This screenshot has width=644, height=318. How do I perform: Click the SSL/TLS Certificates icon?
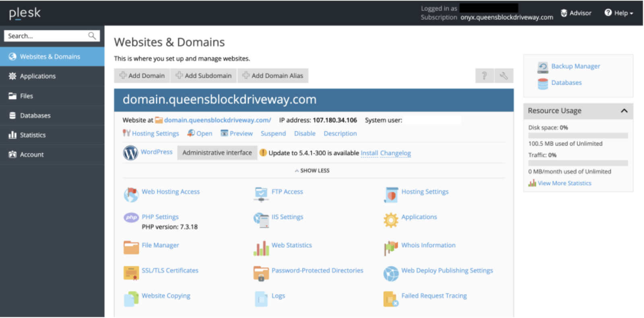coord(131,273)
